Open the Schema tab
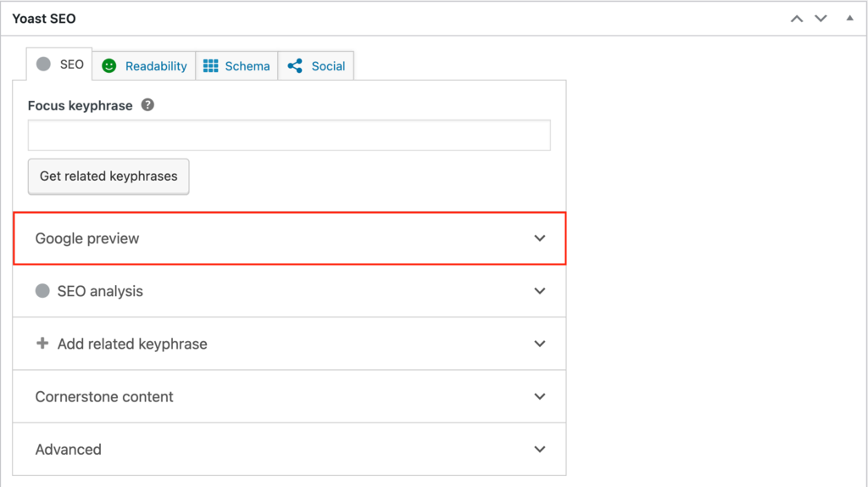This screenshot has height=487, width=868. (247, 66)
